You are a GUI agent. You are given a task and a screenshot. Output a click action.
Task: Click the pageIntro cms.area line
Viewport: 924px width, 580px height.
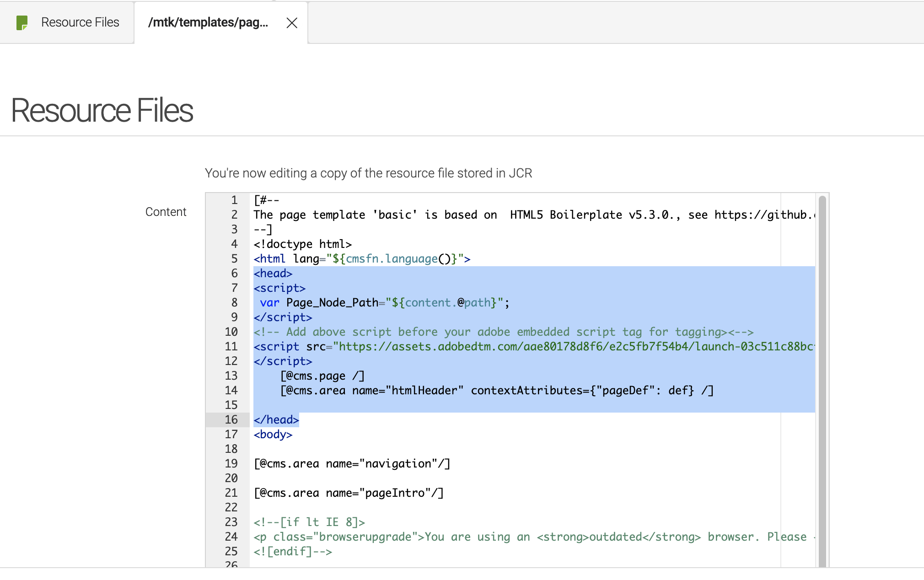pos(349,493)
